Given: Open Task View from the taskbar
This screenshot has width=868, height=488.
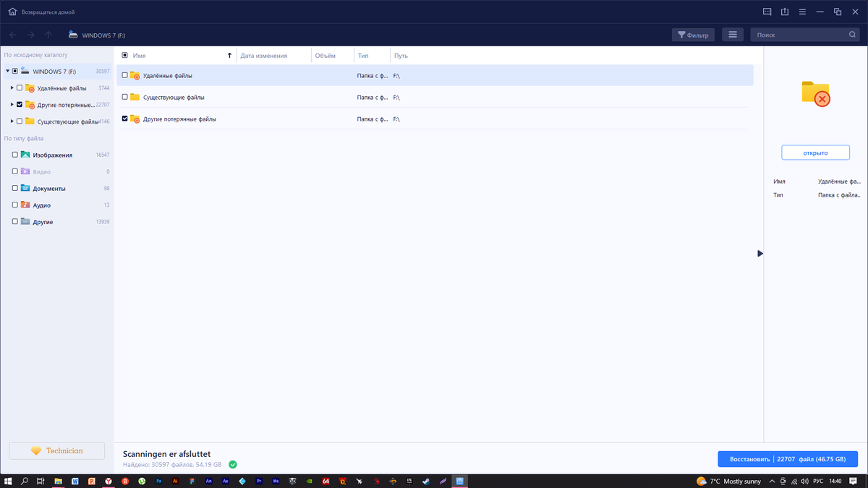Looking at the screenshot, I should pos(41,481).
